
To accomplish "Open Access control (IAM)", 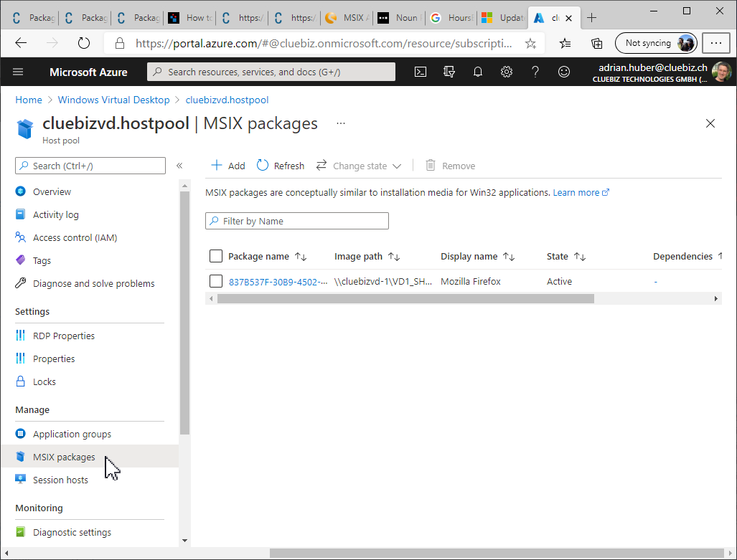I will (75, 238).
